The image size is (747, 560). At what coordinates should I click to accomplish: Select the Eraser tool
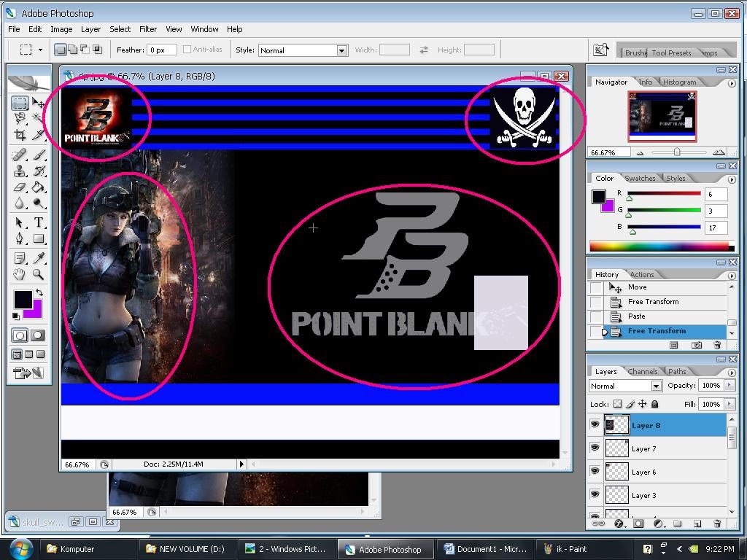[x=20, y=187]
